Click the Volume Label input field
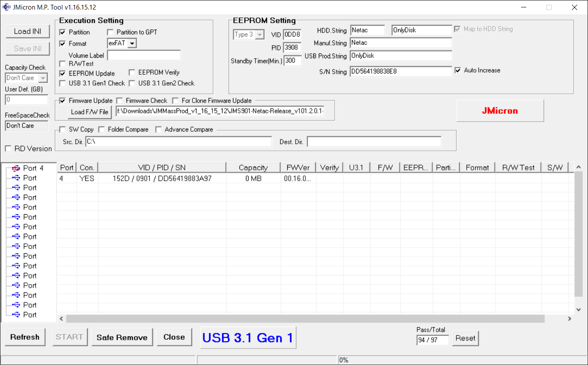The height and width of the screenshot is (365, 588). 144,55
